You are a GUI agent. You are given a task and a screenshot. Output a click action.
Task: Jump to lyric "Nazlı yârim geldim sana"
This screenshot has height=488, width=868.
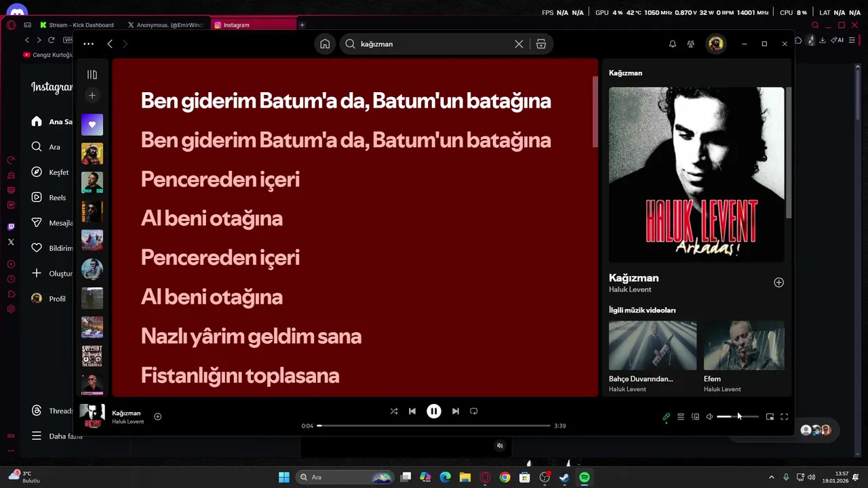[x=251, y=336]
